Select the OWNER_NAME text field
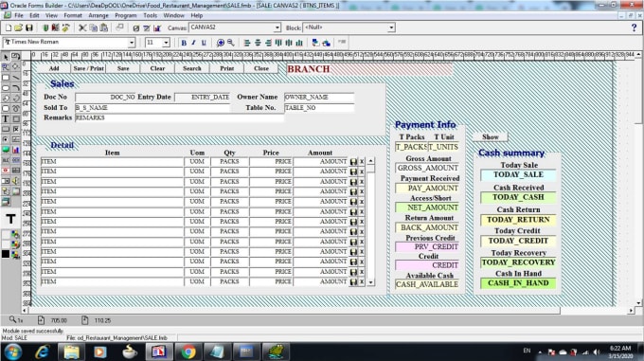Viewport: 644px width, 361px height. pyautogui.click(x=319, y=98)
